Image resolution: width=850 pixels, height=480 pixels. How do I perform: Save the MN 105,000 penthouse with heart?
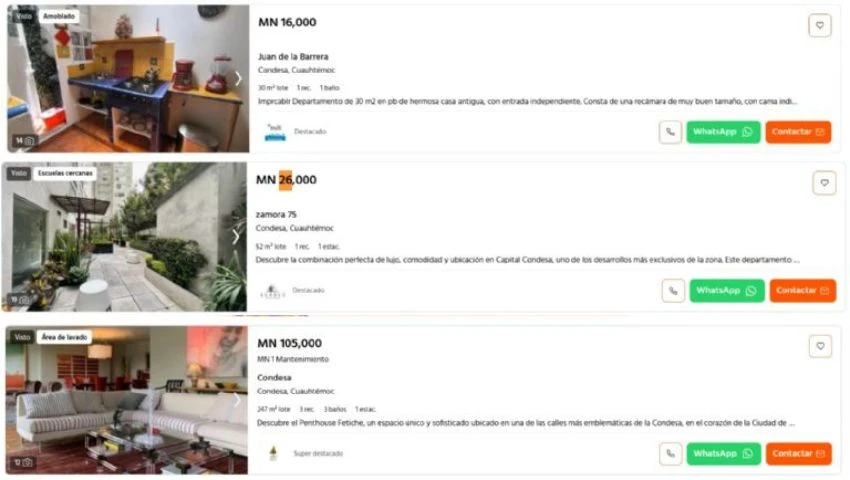pos(820,346)
